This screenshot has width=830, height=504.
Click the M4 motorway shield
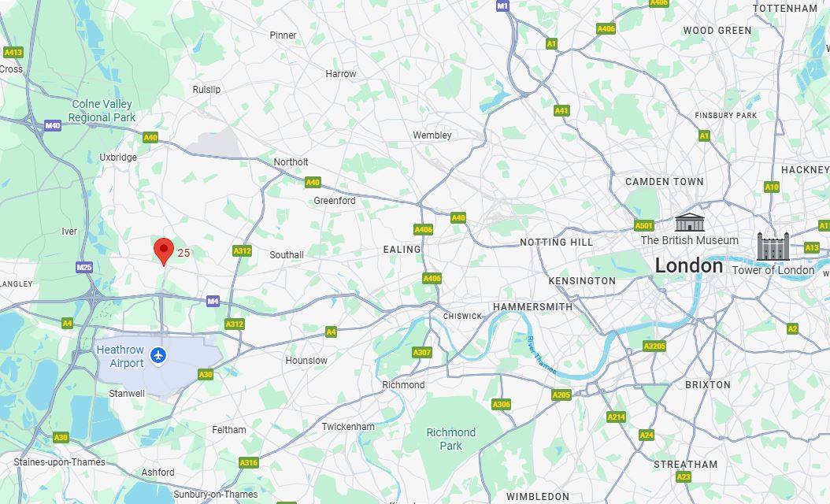213,302
